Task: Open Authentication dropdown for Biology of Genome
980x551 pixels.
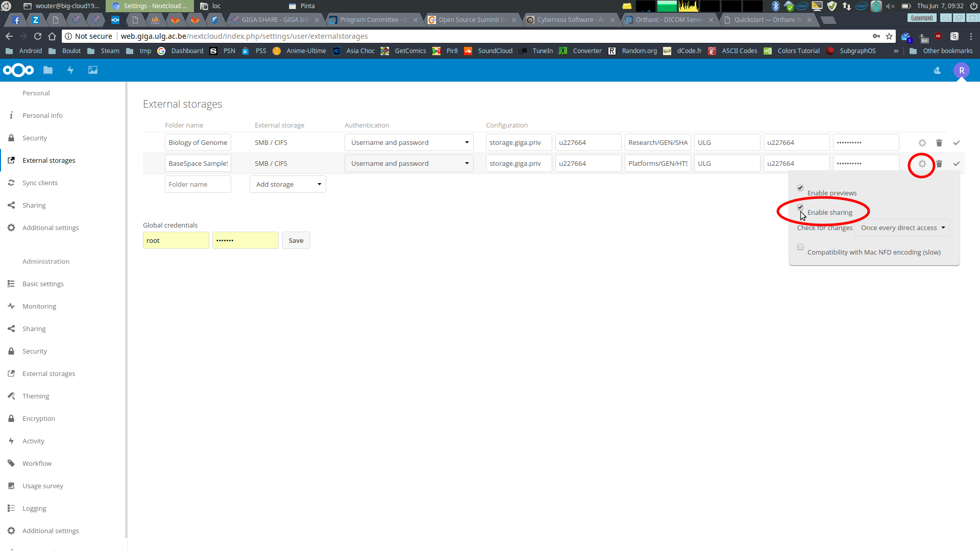Action: [x=409, y=142]
